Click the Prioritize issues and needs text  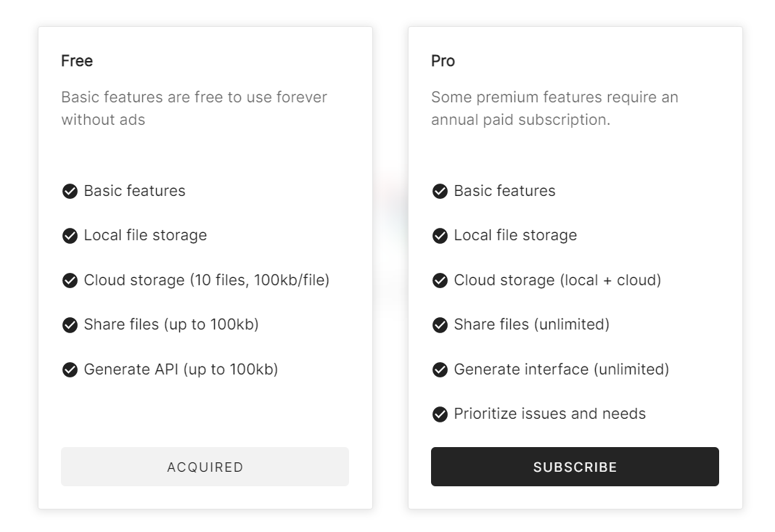pyautogui.click(x=549, y=414)
